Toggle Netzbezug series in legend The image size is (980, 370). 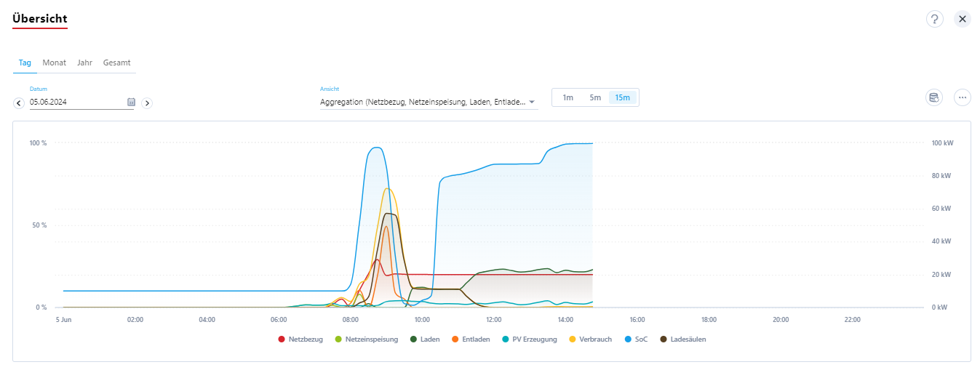click(300, 339)
